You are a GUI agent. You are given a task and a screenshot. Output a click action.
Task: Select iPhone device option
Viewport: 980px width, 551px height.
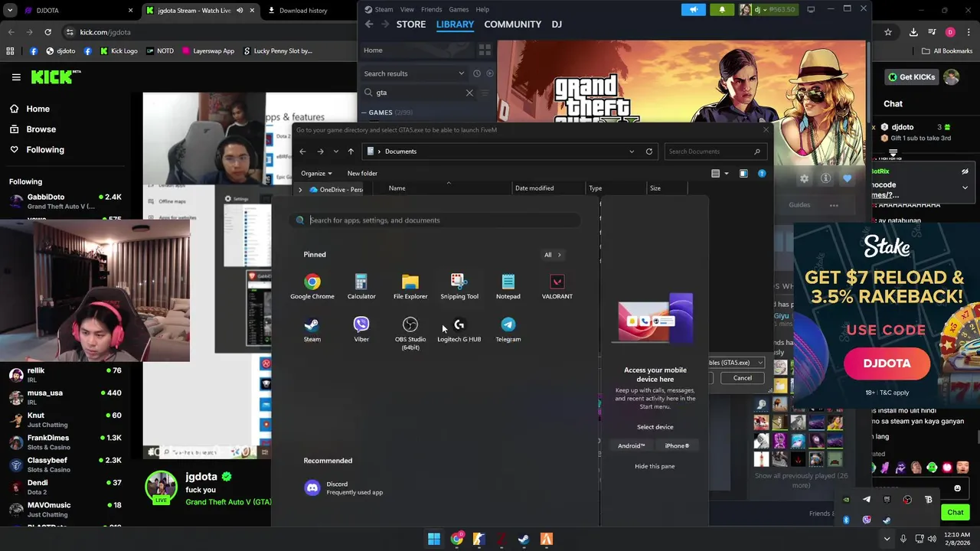point(677,446)
